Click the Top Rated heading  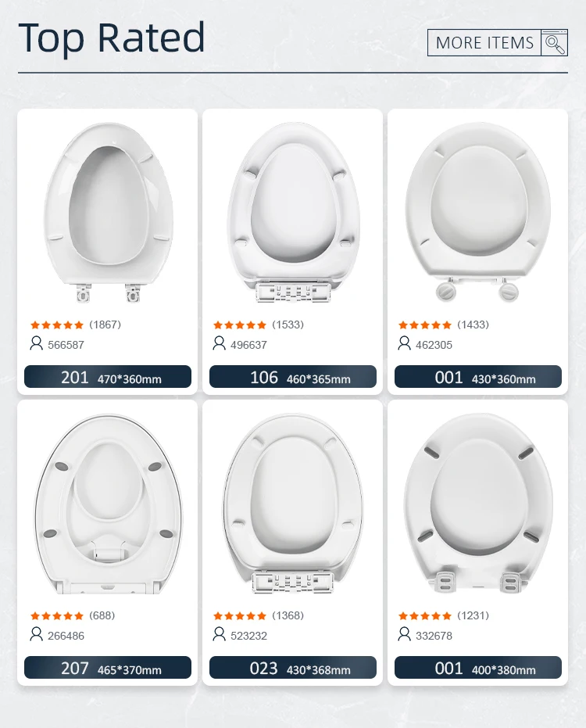112,38
